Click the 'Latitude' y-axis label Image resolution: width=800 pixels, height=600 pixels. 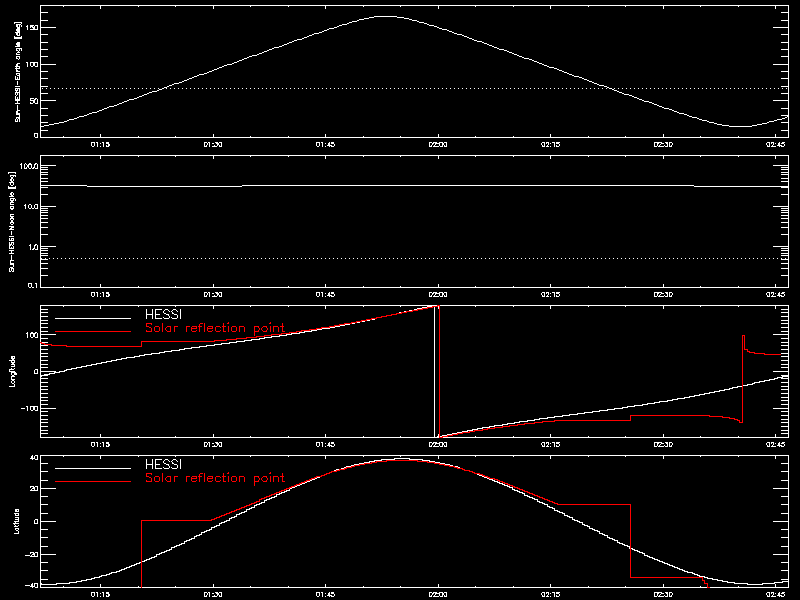(17, 521)
